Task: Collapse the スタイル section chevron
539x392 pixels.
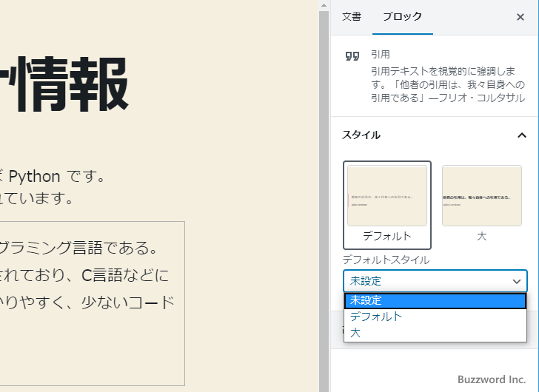Action: pos(521,135)
